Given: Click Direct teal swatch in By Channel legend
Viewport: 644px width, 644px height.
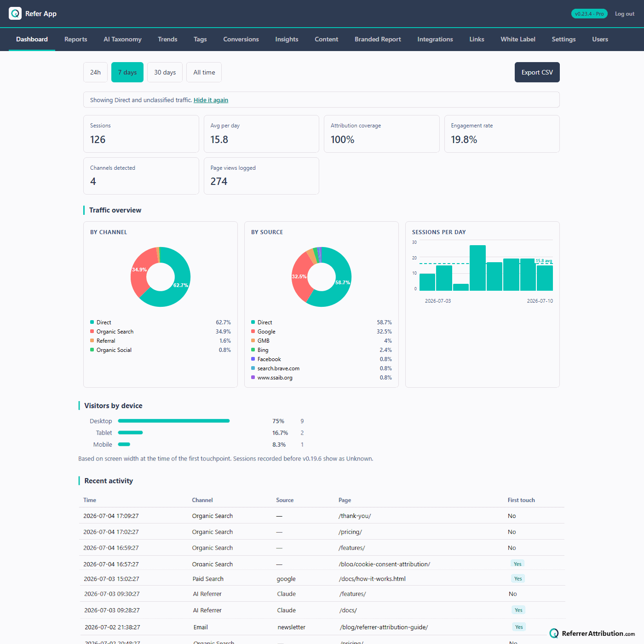Looking at the screenshot, I should 92,322.
